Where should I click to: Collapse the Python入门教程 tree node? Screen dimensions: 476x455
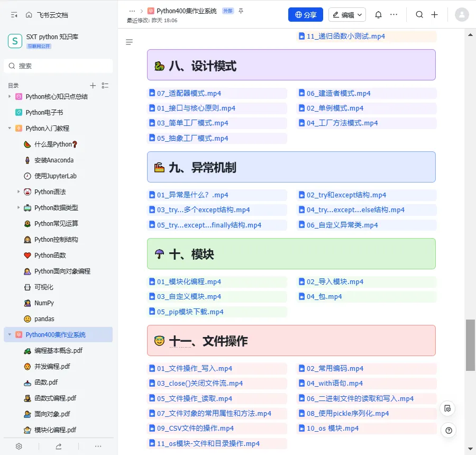(10, 128)
